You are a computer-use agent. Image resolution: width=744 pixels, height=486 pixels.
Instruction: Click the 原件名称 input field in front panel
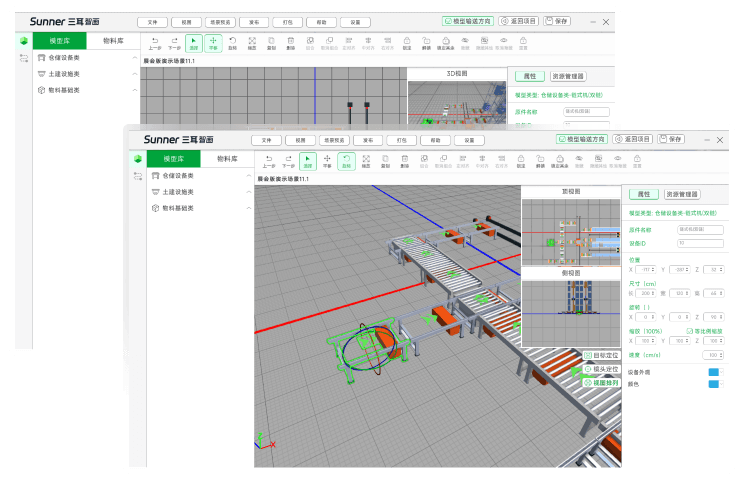click(x=700, y=230)
